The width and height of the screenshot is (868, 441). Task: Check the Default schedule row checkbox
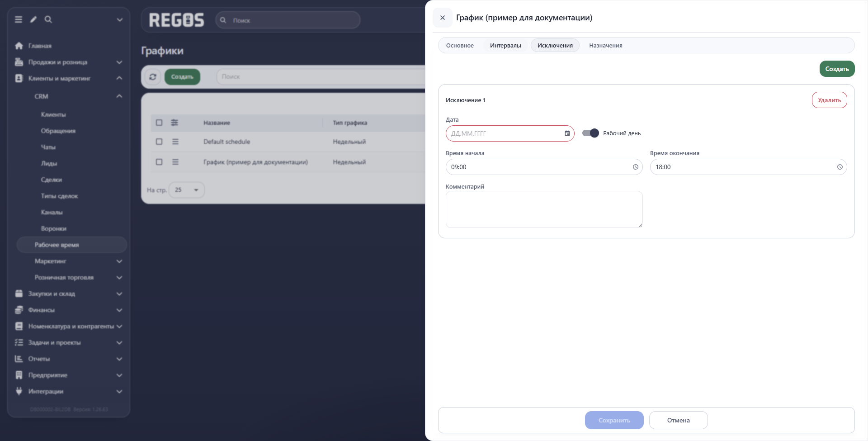point(159,142)
